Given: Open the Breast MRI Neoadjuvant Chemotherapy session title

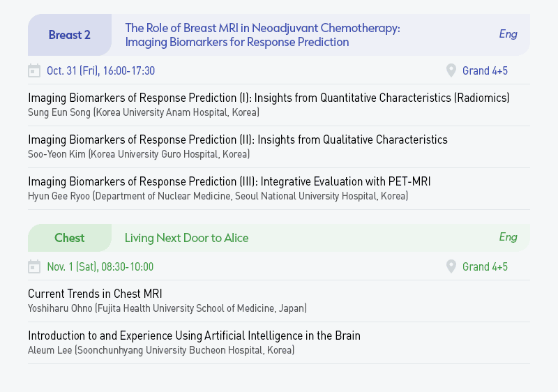Looking at the screenshot, I should coord(263,35).
